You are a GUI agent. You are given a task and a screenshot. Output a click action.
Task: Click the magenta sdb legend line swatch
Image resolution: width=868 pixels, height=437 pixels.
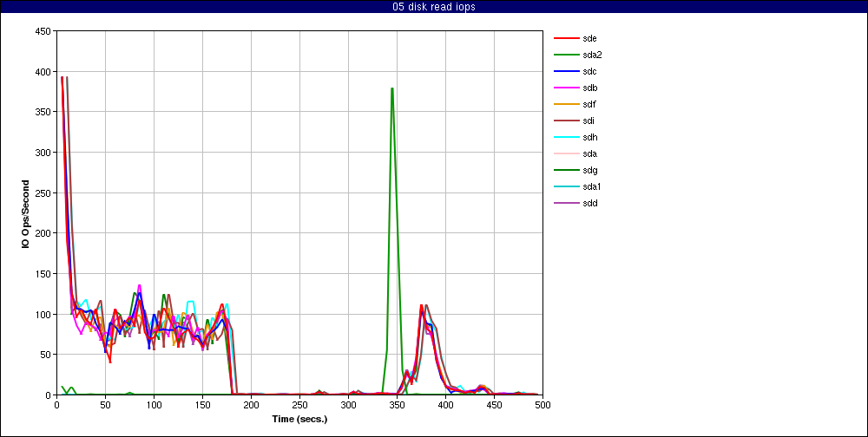point(566,88)
